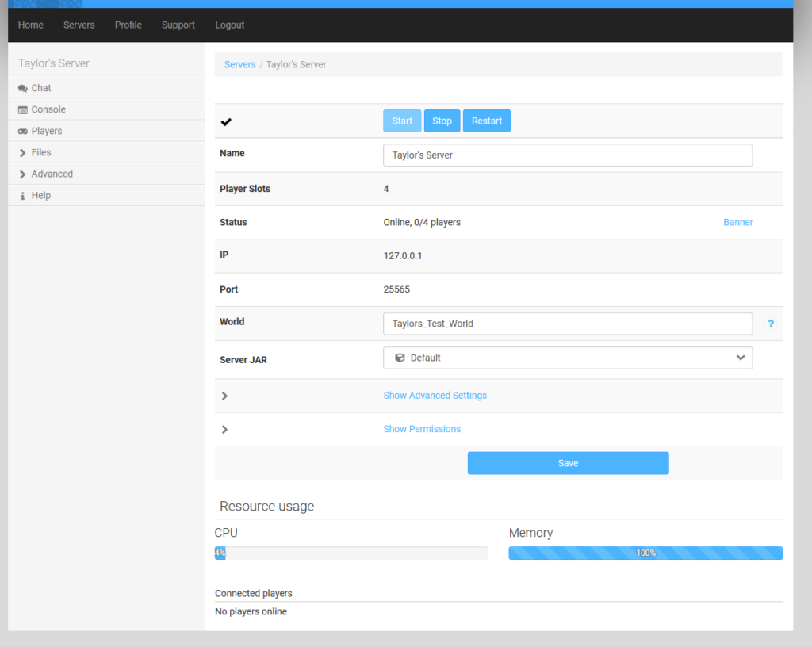Expand Show Advanced Settings
Viewport: 812px width, 647px height.
tap(435, 395)
